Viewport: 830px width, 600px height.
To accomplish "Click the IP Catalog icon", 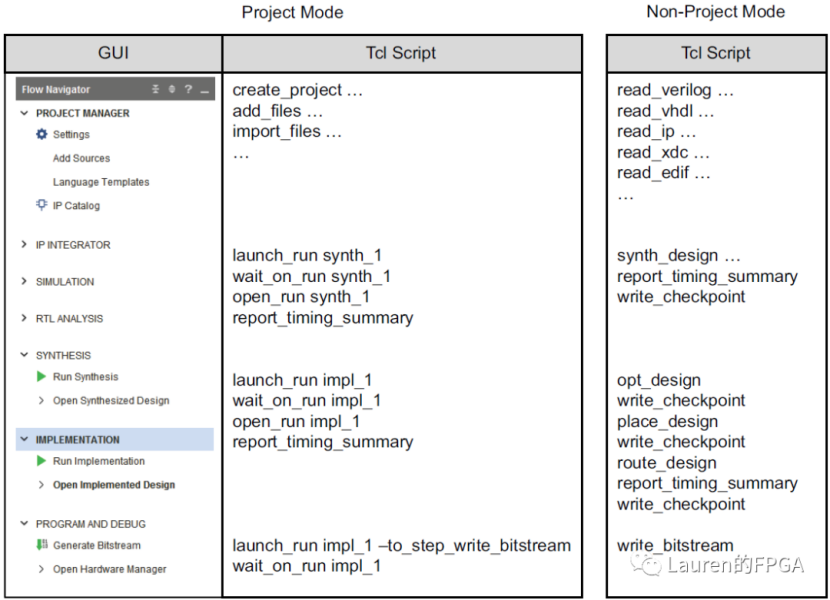I will click(41, 205).
